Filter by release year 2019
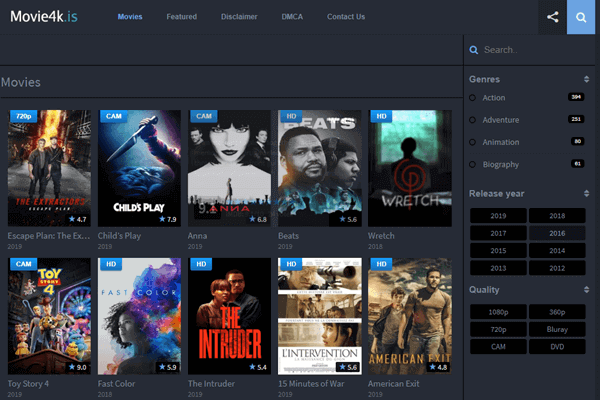The width and height of the screenshot is (600, 400). pos(498,216)
